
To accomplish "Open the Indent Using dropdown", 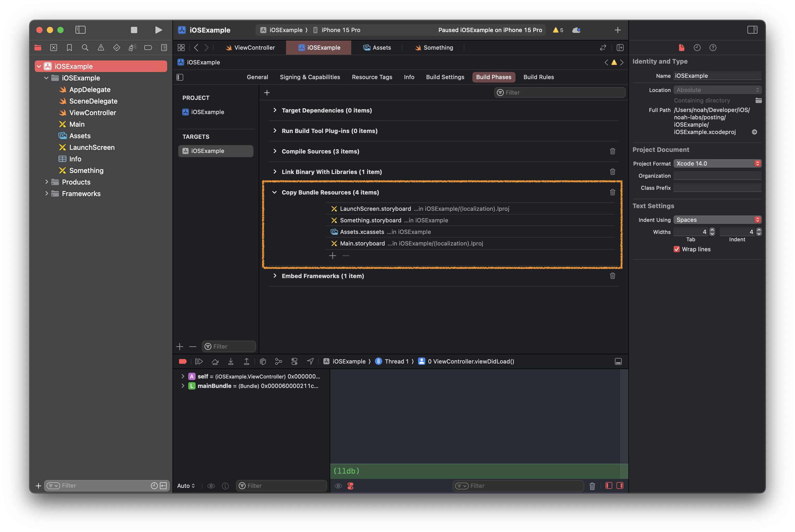I will tap(717, 220).
